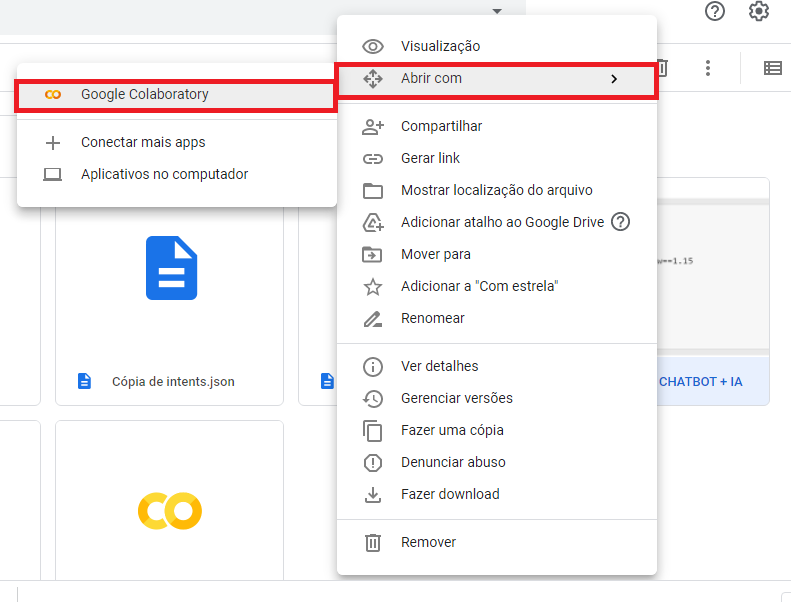Image resolution: width=791 pixels, height=602 pixels.
Task: Click the trash icon beside Remover
Action: (x=373, y=543)
